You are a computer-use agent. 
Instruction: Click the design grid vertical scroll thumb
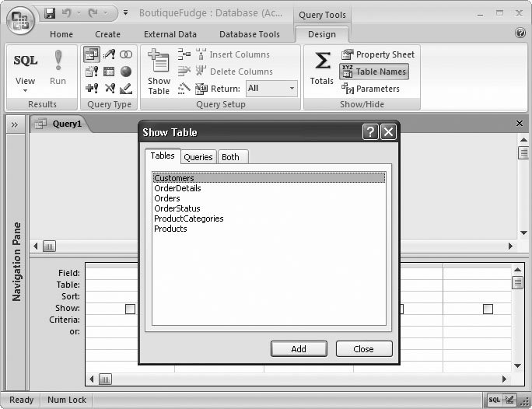(517, 282)
